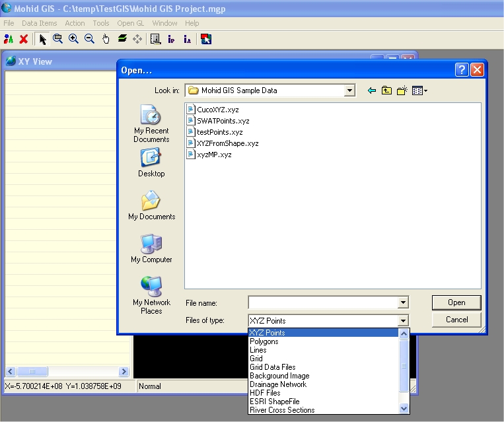Choose ESRI ShapeFile from file type list
504x422 pixels.
pyautogui.click(x=274, y=402)
